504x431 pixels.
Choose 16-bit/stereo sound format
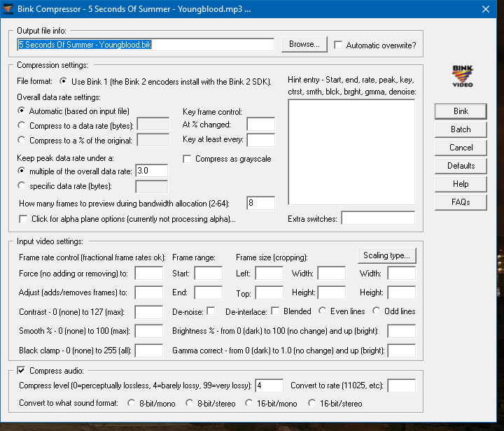[x=311, y=403]
